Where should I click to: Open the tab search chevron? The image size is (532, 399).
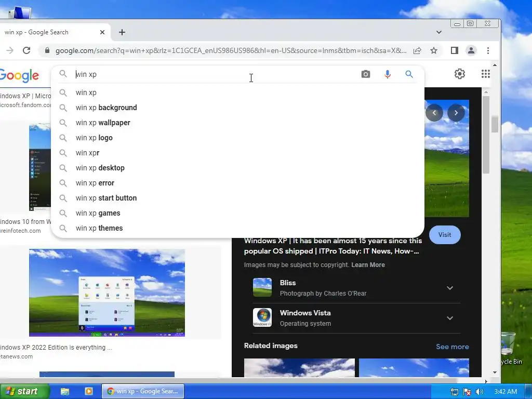tap(438, 32)
